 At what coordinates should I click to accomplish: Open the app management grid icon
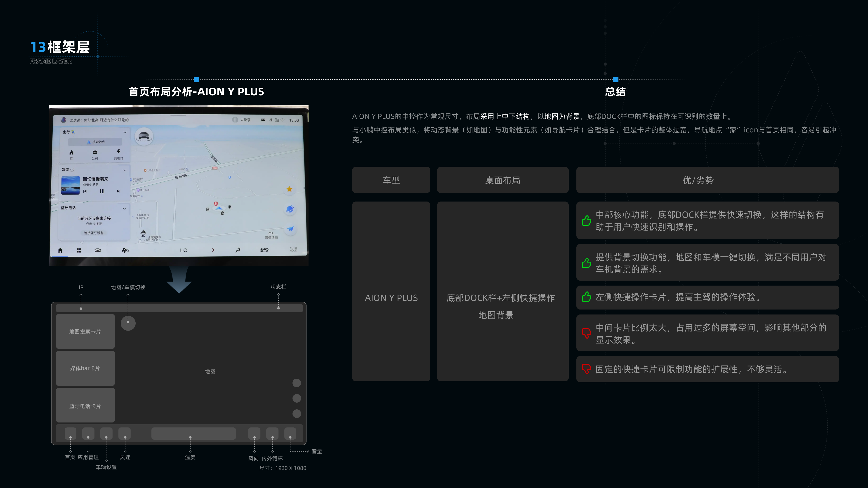[x=79, y=251]
